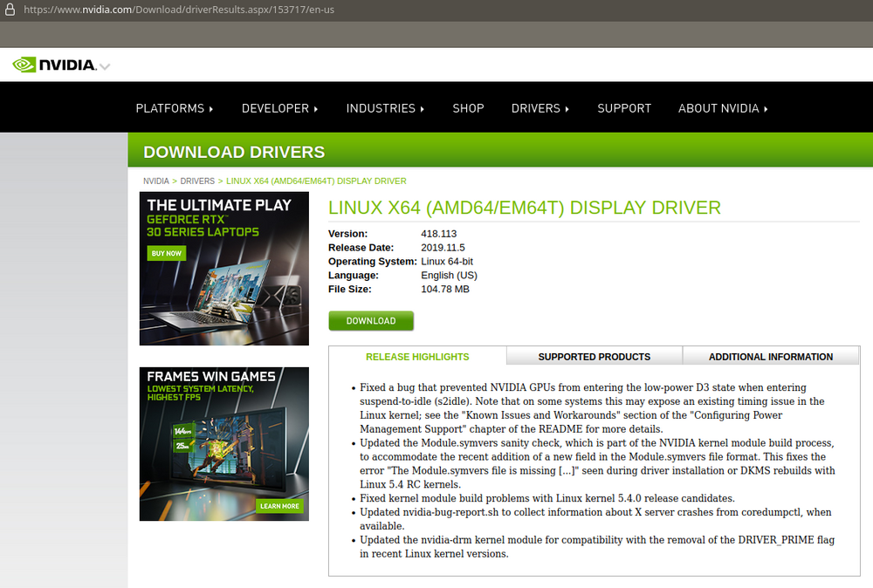Viewport: 873px width, 588px height.
Task: Click the bullet about nvidia-bug-report.sh
Action: coord(595,518)
